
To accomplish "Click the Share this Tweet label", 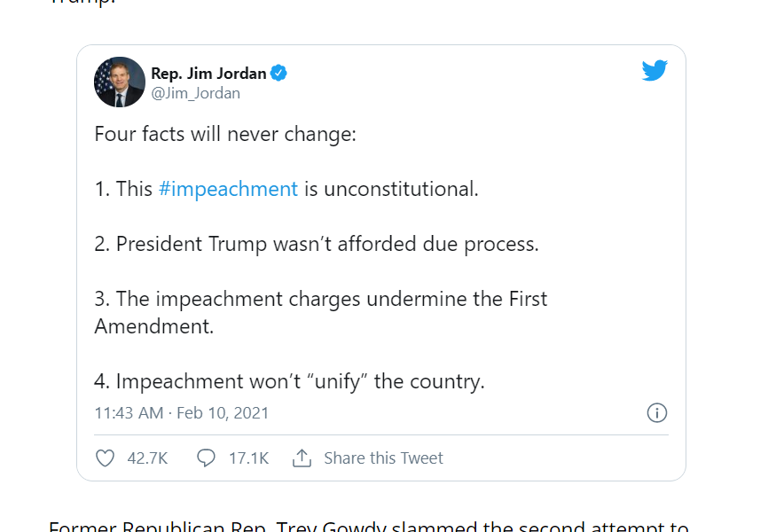I will pos(383,458).
